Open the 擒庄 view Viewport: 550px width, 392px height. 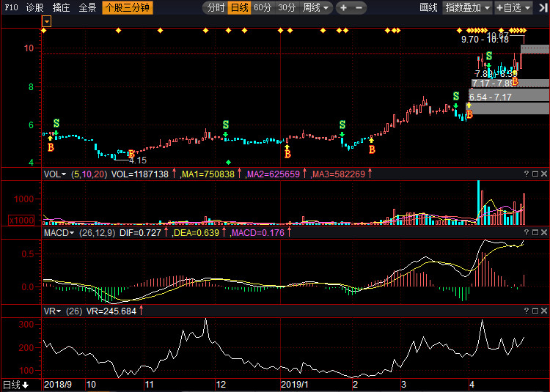(61, 7)
